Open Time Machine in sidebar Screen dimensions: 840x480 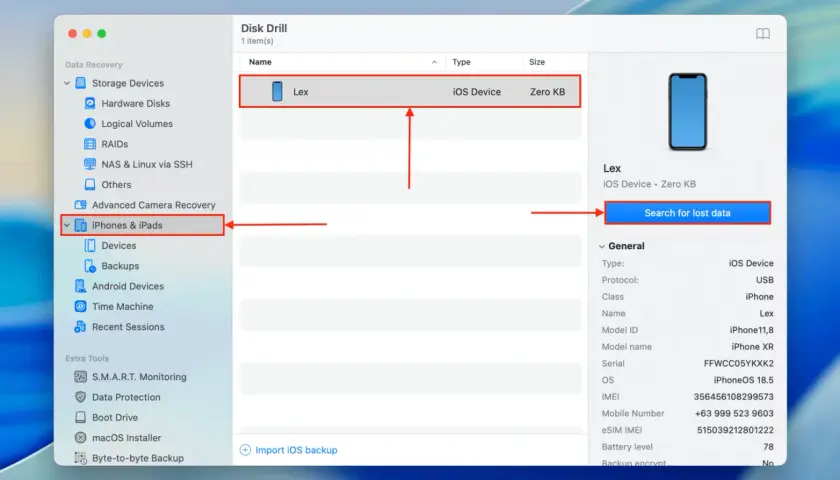click(123, 306)
